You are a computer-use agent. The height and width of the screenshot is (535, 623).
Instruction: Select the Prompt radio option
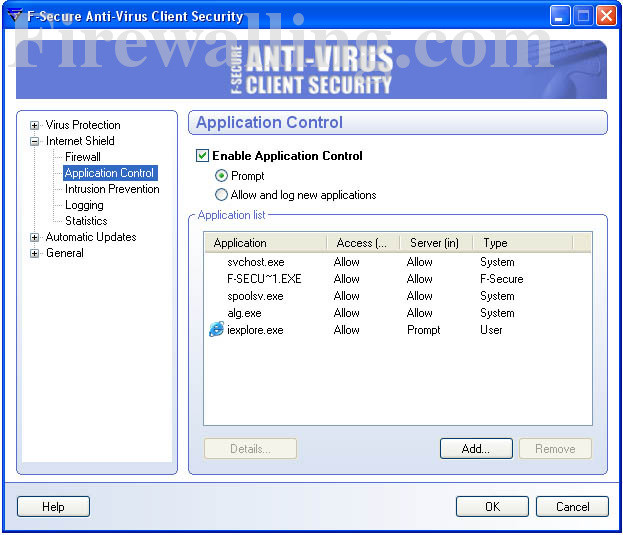[x=221, y=176]
